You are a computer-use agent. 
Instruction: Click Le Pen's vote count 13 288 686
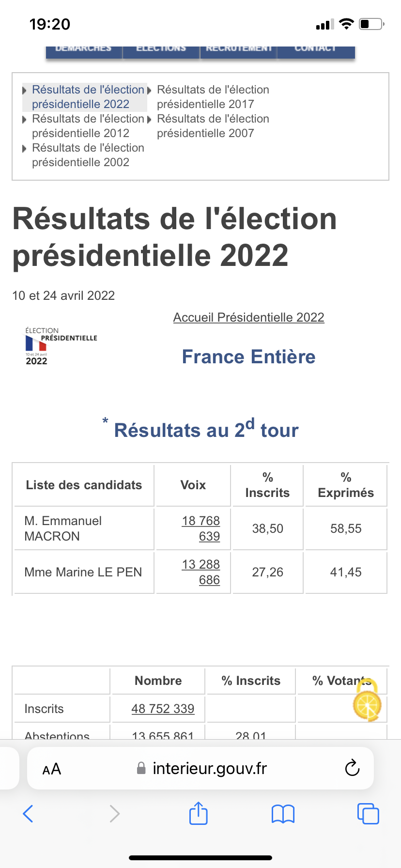click(x=200, y=572)
